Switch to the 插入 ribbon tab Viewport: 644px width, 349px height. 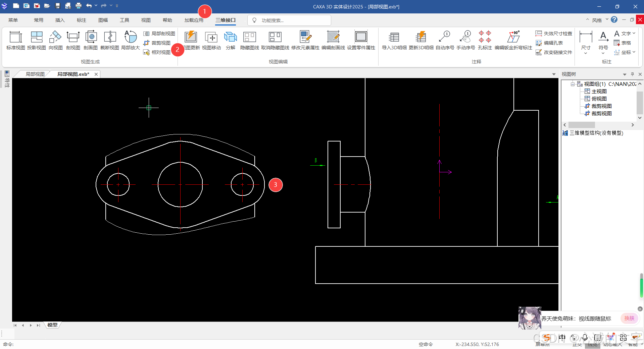[60, 20]
